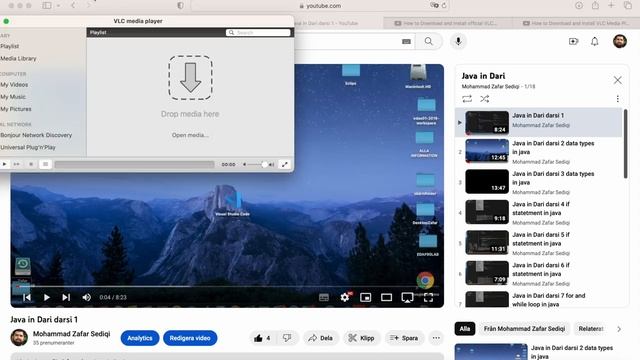Open YouTube player settings gear
Image resolution: width=640 pixels, height=360 pixels.
point(345,297)
